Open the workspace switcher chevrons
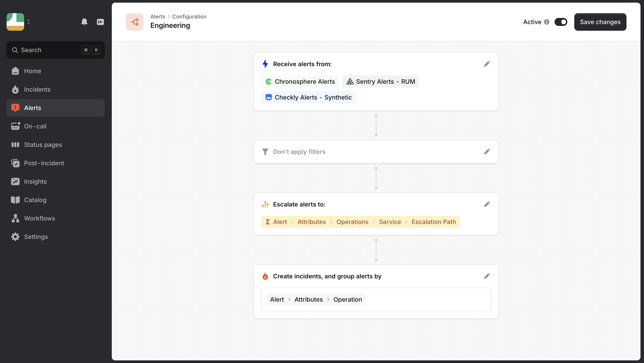This screenshot has height=363, width=644. 28,22
